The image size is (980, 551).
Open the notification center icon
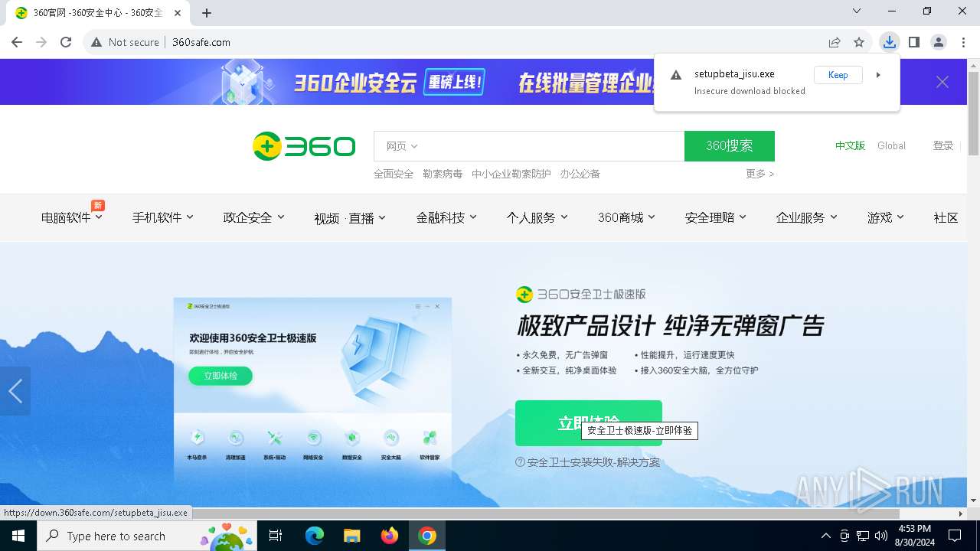[x=955, y=536]
